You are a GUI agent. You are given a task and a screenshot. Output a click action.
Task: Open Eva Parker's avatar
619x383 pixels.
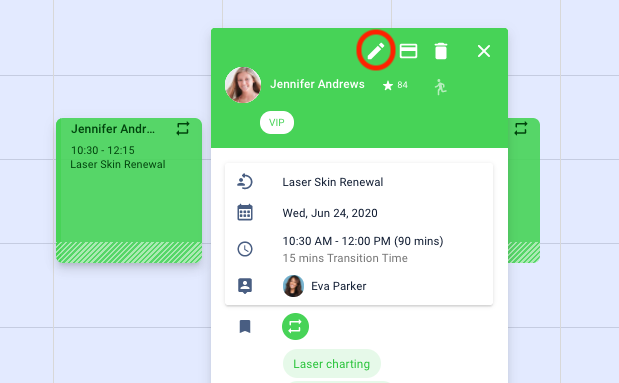coord(293,286)
